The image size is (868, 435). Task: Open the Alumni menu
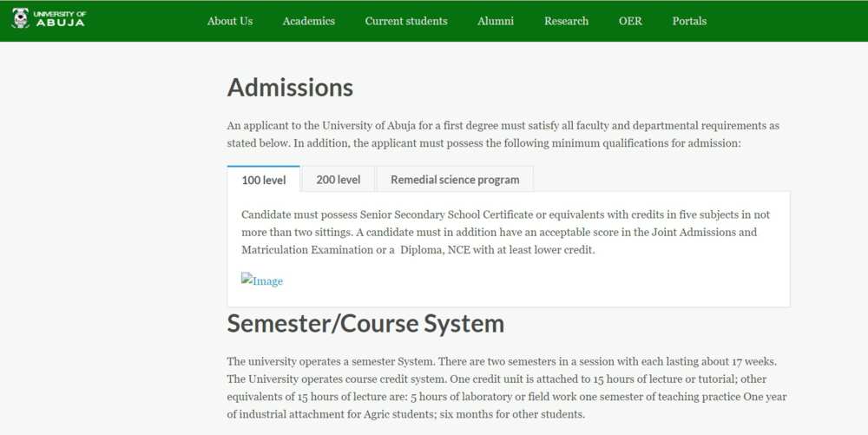coord(496,21)
